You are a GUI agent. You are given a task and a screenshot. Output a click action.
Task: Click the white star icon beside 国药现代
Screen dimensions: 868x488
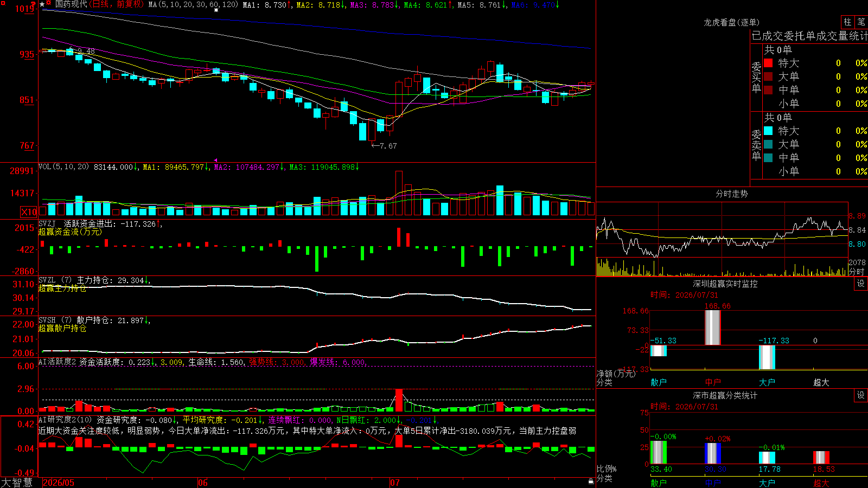point(42,4)
